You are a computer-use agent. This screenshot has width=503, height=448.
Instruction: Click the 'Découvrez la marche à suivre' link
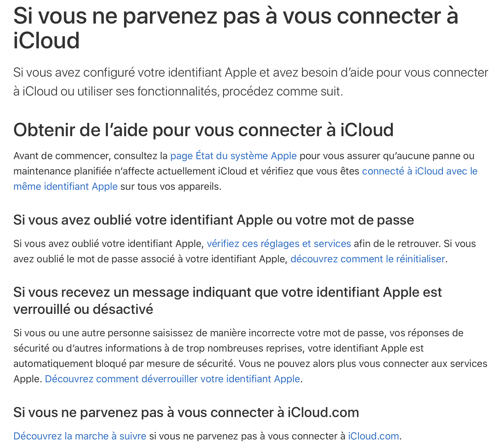(80, 436)
